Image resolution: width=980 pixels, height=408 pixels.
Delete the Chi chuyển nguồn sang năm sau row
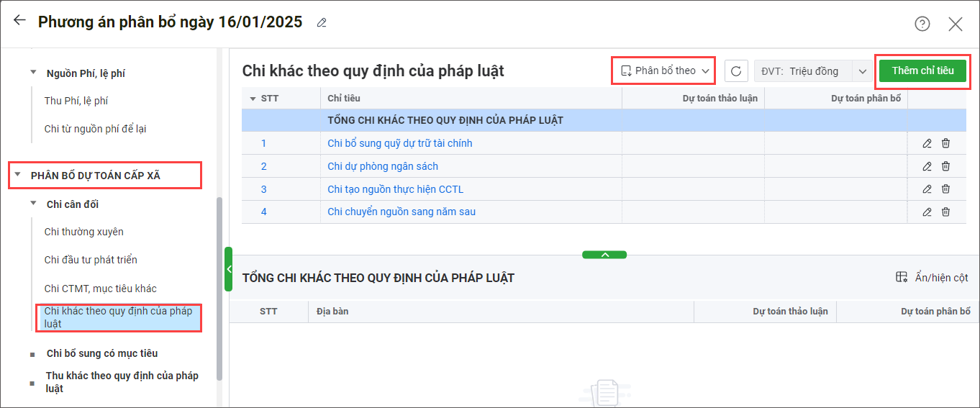(945, 212)
